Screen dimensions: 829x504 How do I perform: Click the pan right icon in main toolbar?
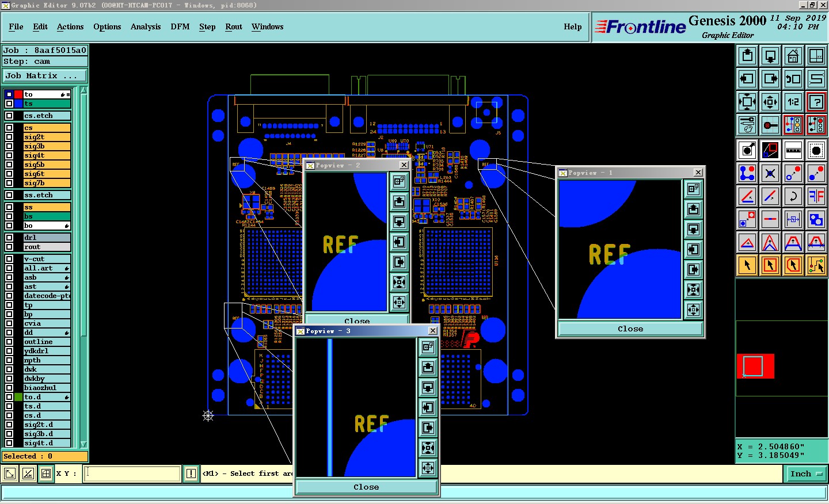770,79
